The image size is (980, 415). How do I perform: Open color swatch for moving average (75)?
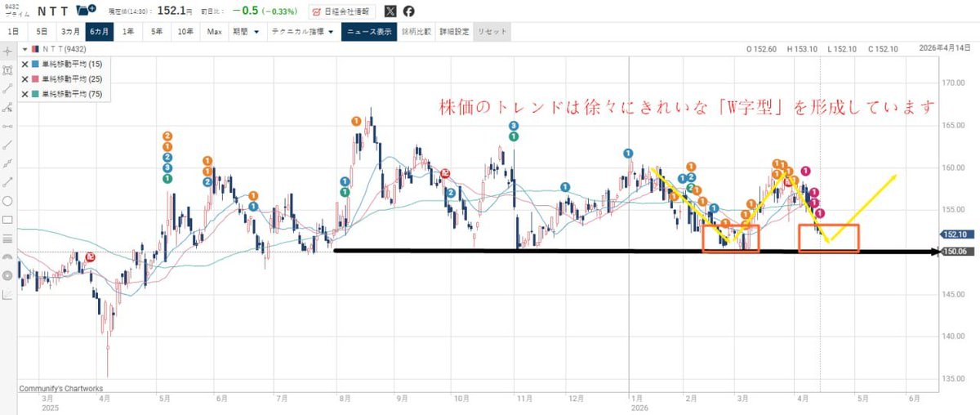click(36, 94)
